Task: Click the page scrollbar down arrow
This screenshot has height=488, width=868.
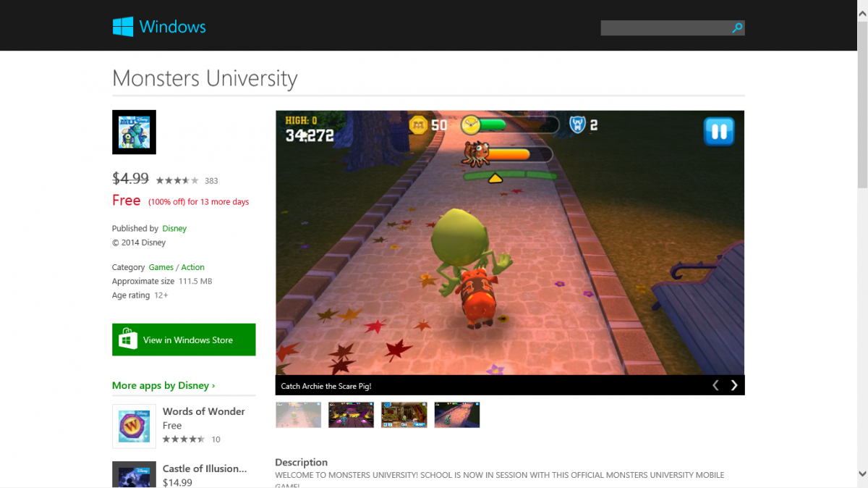Action: tap(862, 474)
